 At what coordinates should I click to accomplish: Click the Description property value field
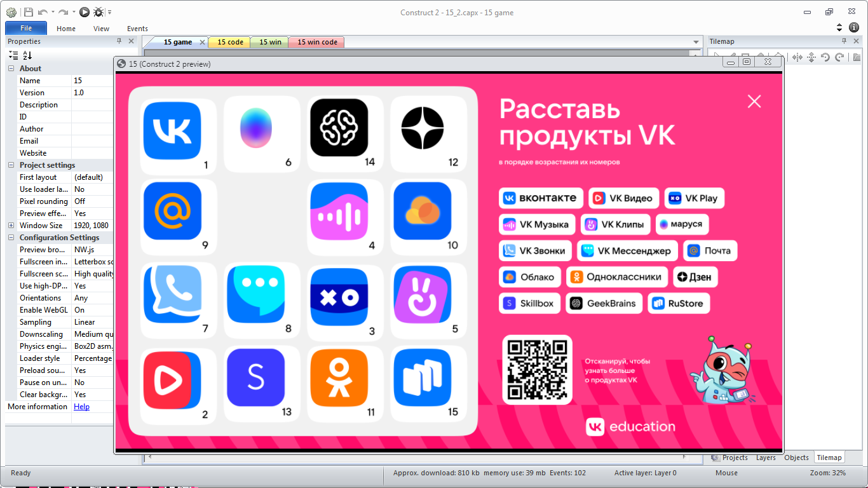[x=92, y=105]
